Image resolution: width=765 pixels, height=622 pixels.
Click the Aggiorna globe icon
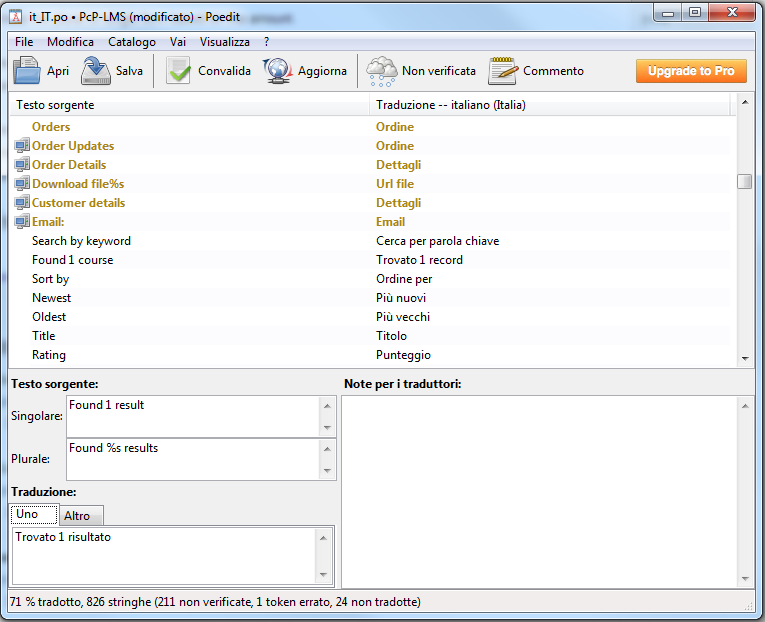pos(278,71)
